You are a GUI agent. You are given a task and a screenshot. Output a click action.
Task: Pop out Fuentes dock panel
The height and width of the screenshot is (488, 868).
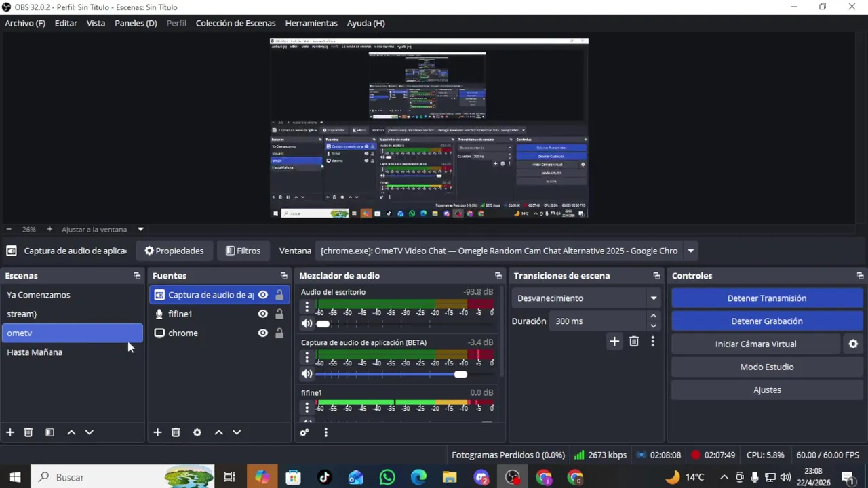(283, 276)
